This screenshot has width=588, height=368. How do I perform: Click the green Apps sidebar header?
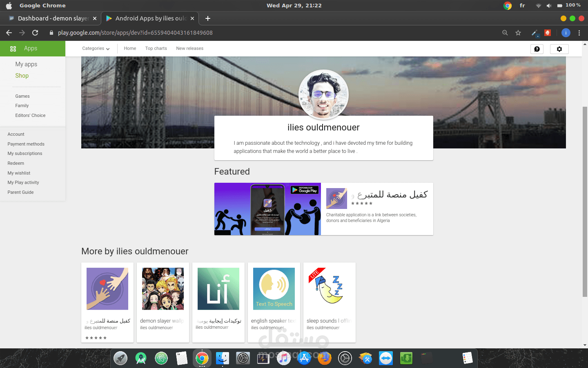tap(33, 49)
